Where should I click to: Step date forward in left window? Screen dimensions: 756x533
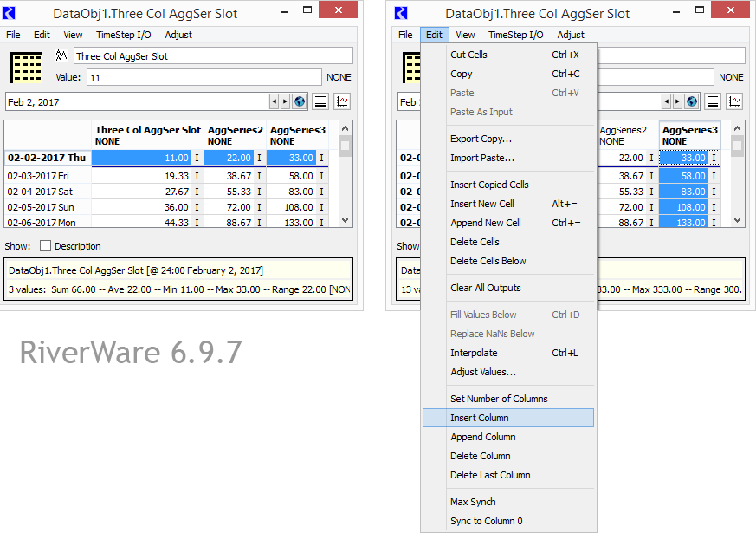(x=285, y=101)
